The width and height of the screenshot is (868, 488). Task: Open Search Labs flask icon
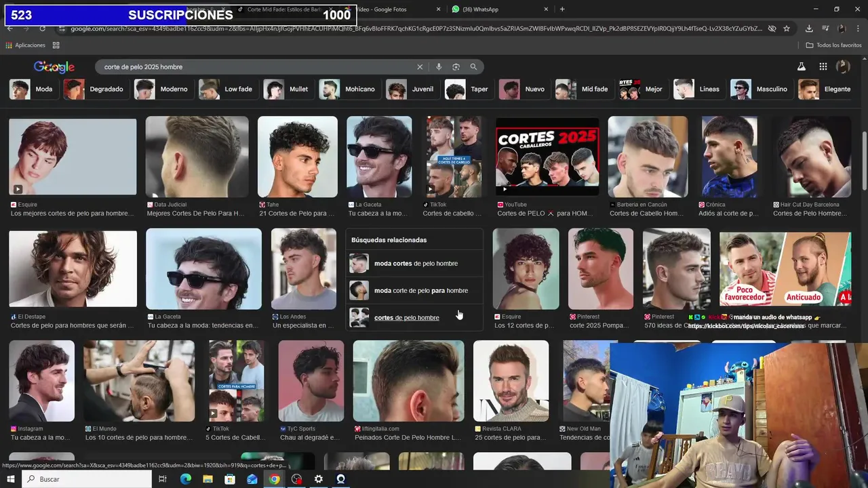[x=802, y=66]
